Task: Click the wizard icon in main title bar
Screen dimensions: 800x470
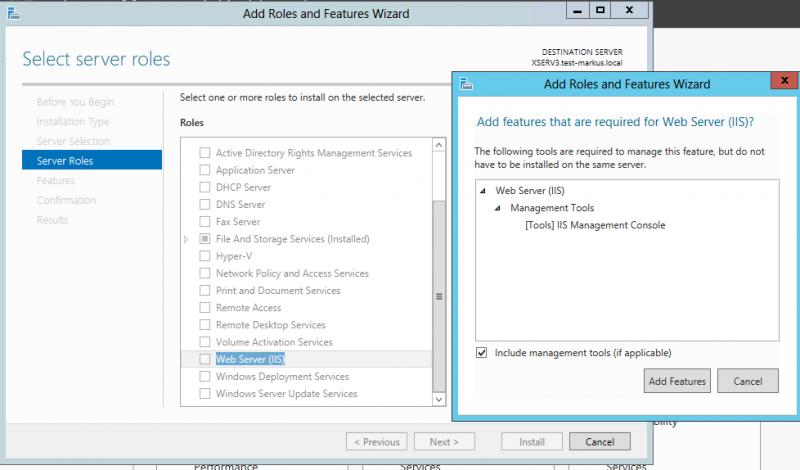Action: click(x=12, y=14)
